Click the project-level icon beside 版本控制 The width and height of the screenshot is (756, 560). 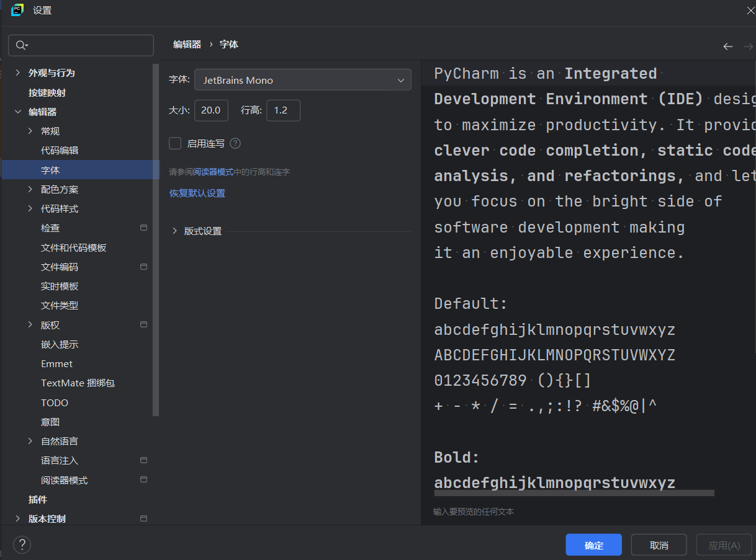point(144,518)
